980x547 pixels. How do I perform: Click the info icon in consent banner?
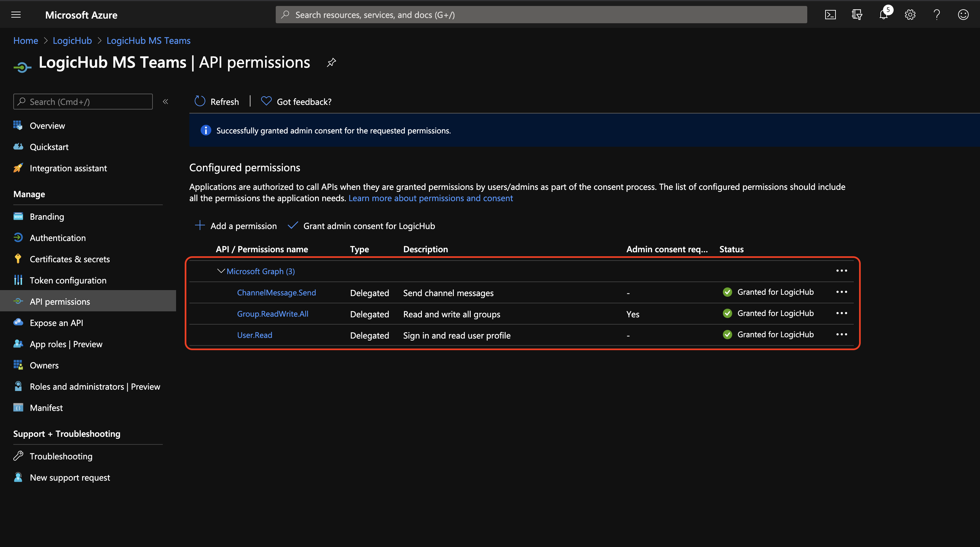click(206, 130)
